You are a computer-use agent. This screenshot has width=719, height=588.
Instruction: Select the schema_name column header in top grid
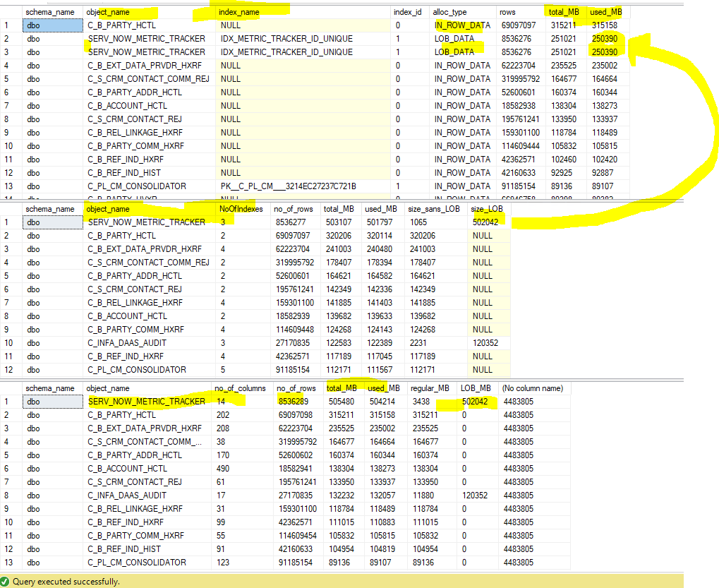[50, 11]
